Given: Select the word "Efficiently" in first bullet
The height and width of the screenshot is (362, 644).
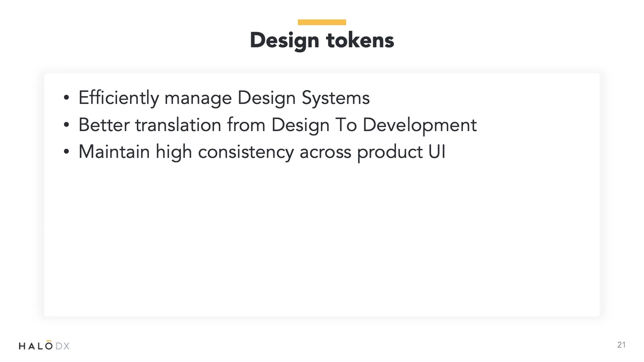Looking at the screenshot, I should (119, 98).
